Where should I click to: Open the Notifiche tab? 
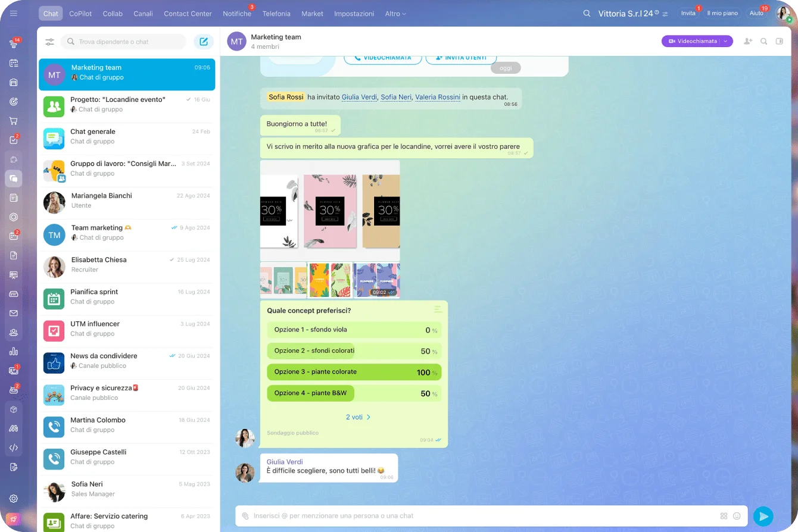pos(237,13)
